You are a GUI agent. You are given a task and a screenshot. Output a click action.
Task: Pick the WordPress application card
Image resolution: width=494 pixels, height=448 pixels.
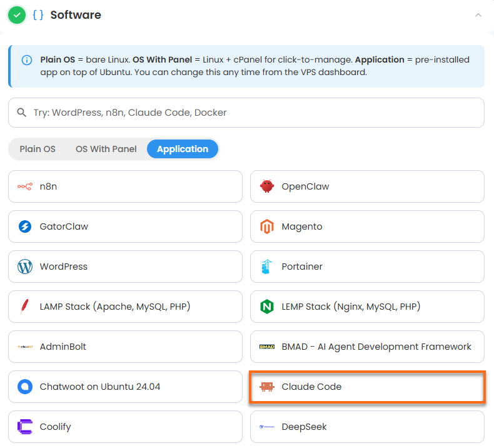coord(126,267)
